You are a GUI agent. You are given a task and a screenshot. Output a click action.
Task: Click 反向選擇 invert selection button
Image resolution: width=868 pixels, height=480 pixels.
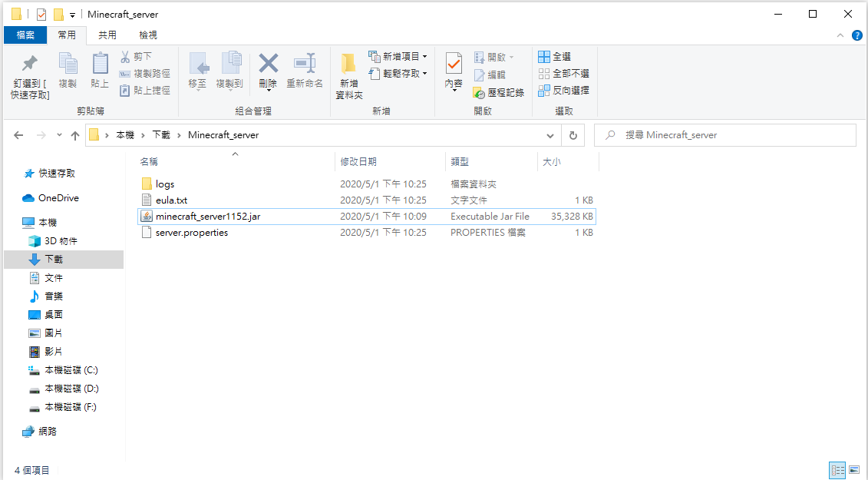563,90
